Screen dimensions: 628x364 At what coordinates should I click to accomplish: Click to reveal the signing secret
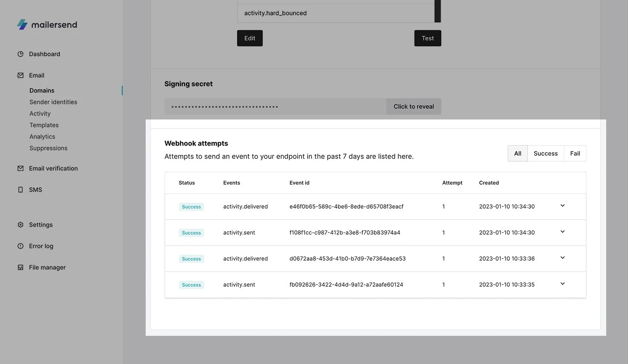coord(414,107)
